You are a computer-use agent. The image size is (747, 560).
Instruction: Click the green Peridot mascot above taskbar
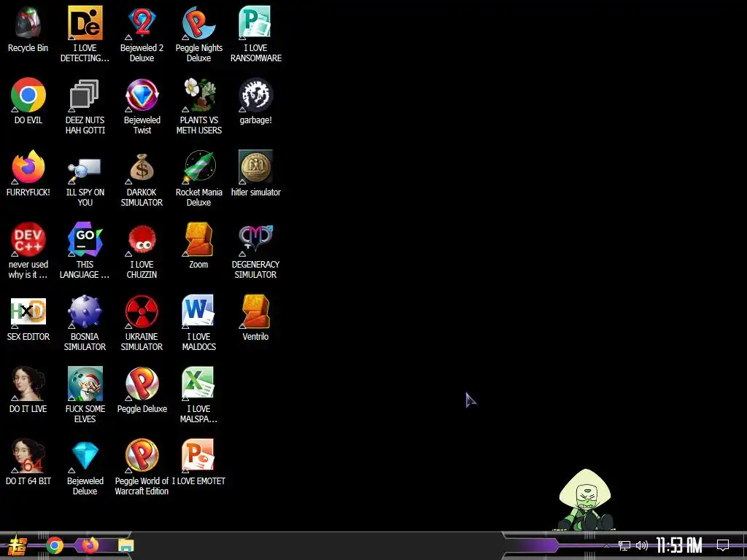coord(585,500)
